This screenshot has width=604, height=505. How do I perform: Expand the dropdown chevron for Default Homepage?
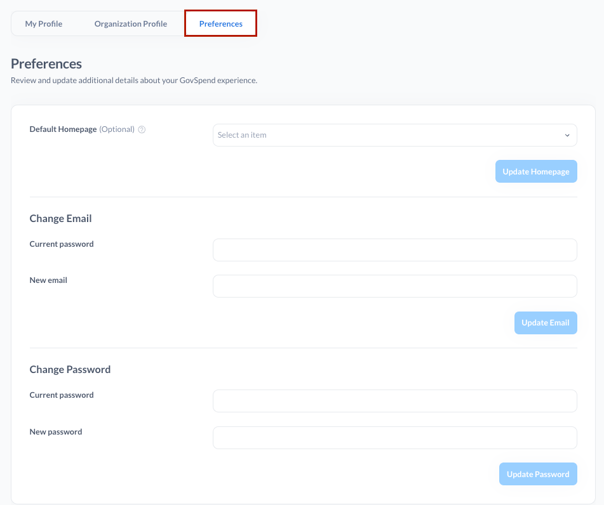[567, 136]
